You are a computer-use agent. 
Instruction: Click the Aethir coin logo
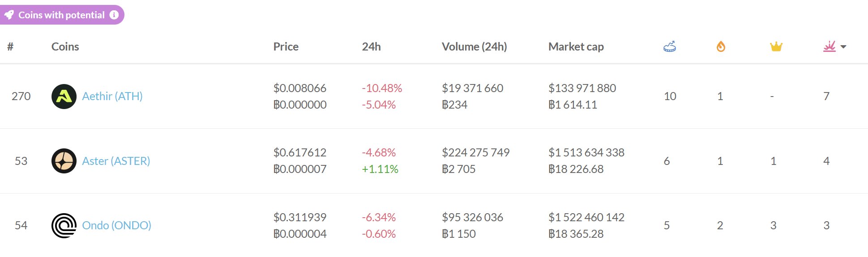[64, 97]
